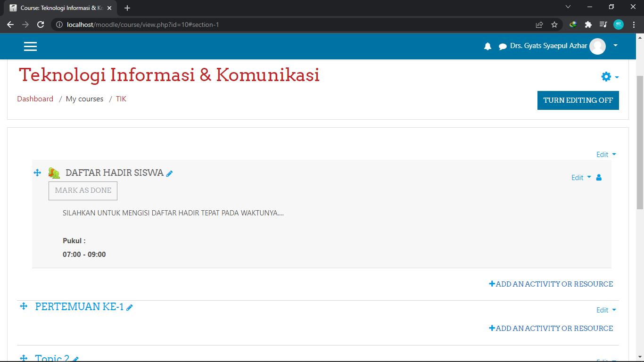Open the TIK breadcrumb link
Screen dimensions: 644x362
click(x=121, y=99)
